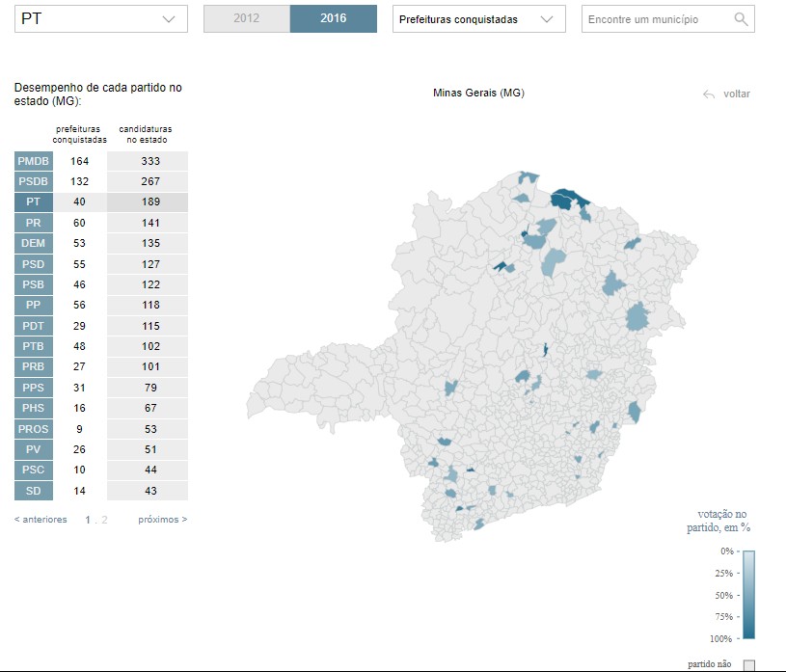Go to próximos page of parties
Image resolution: width=786 pixels, height=672 pixels.
click(162, 520)
